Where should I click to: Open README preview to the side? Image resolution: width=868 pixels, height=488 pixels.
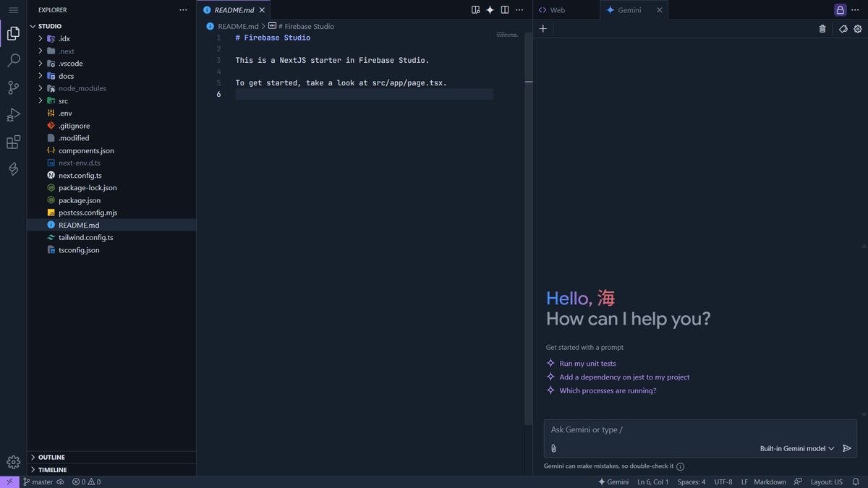(x=475, y=10)
